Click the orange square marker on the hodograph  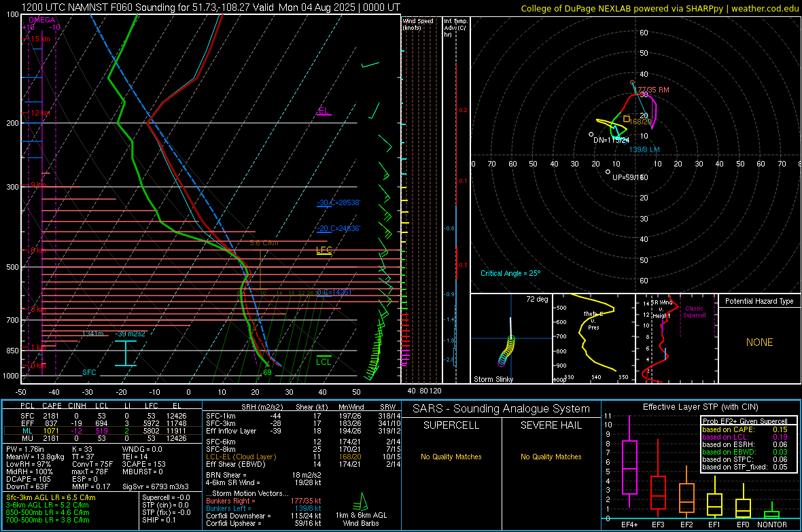pyautogui.click(x=627, y=119)
